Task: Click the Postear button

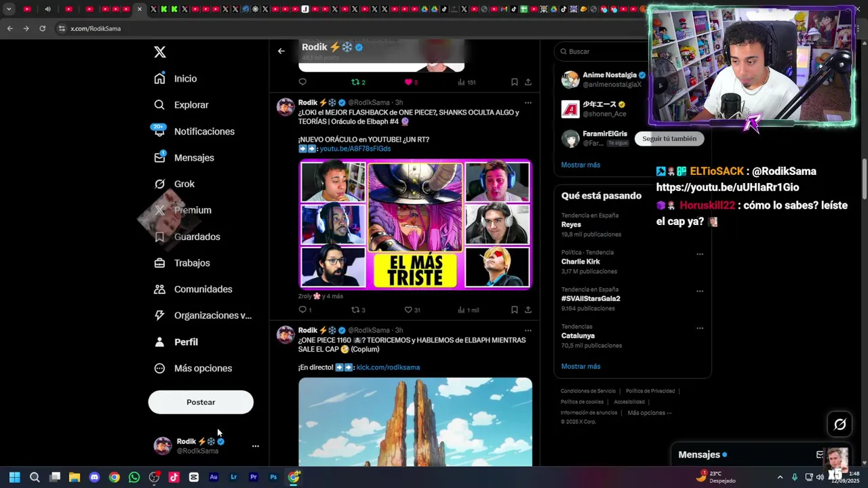Action: click(201, 402)
